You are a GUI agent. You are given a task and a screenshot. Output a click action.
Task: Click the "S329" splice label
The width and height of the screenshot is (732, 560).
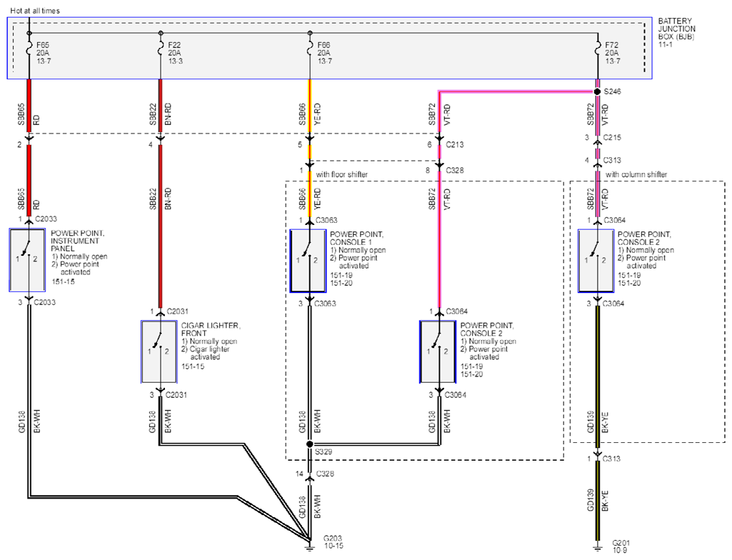point(324,452)
